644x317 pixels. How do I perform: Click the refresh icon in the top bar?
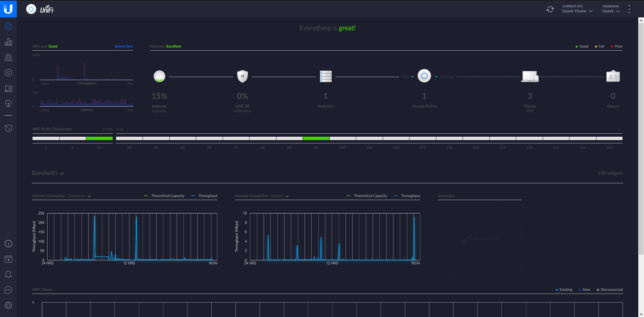pyautogui.click(x=550, y=9)
